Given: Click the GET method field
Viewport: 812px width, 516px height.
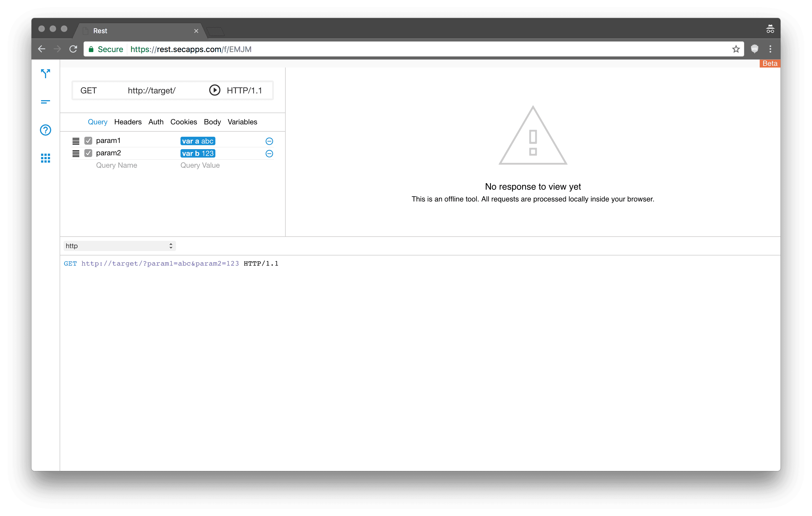Looking at the screenshot, I should coord(89,90).
